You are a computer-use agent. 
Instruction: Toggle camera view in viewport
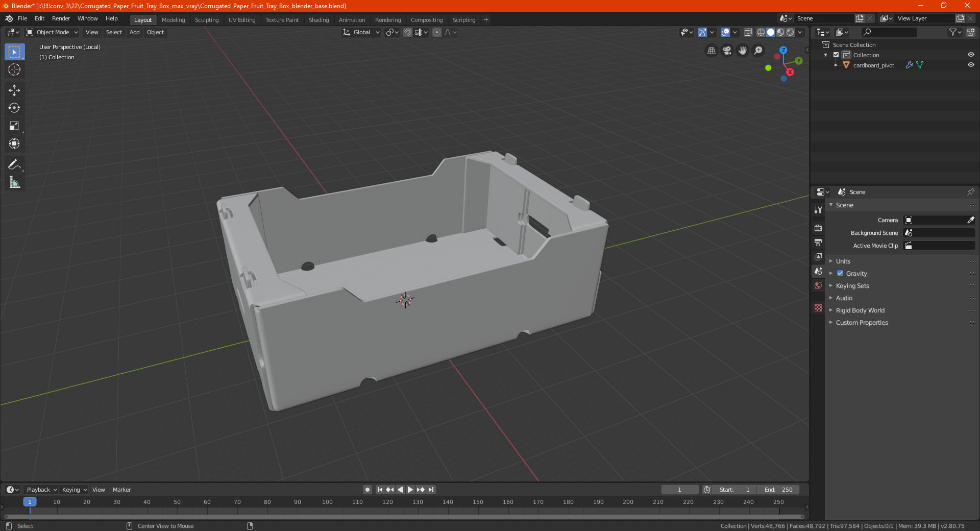click(727, 51)
